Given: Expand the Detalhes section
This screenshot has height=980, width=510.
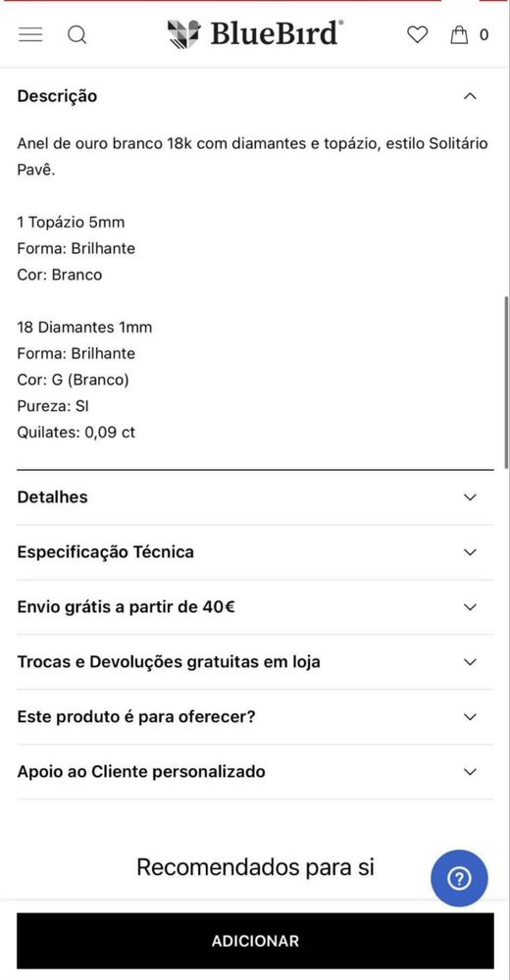Looking at the screenshot, I should [255, 497].
